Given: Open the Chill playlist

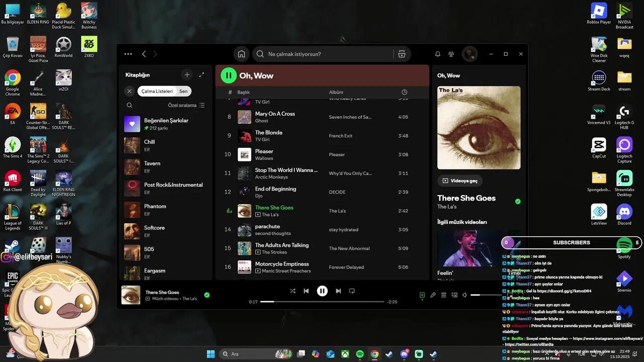Looking at the screenshot, I should 166,145.
